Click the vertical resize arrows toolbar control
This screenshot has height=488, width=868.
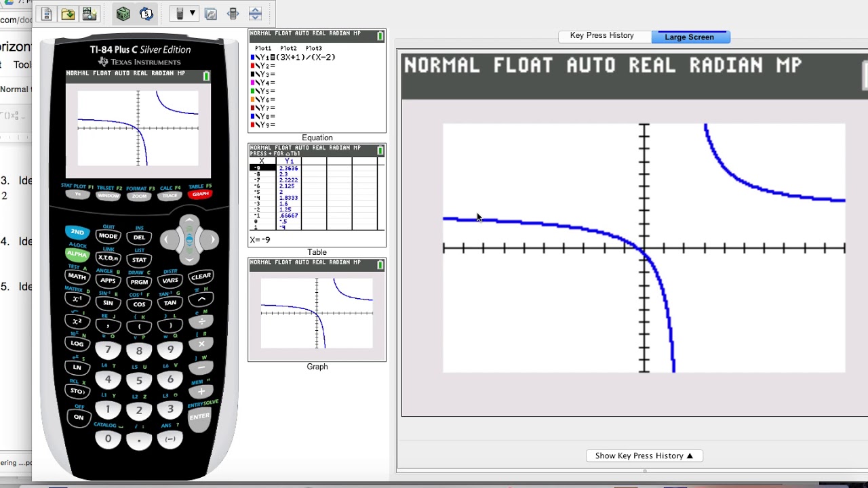click(254, 13)
